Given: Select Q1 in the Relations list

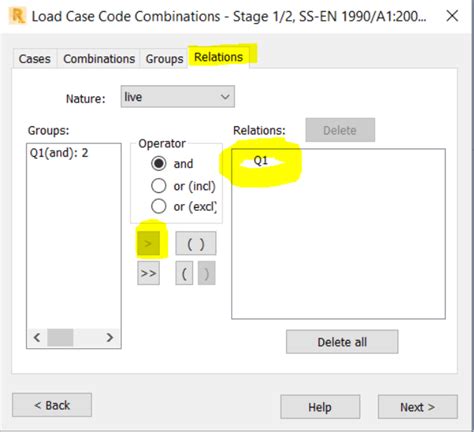Looking at the screenshot, I should coord(261,161).
